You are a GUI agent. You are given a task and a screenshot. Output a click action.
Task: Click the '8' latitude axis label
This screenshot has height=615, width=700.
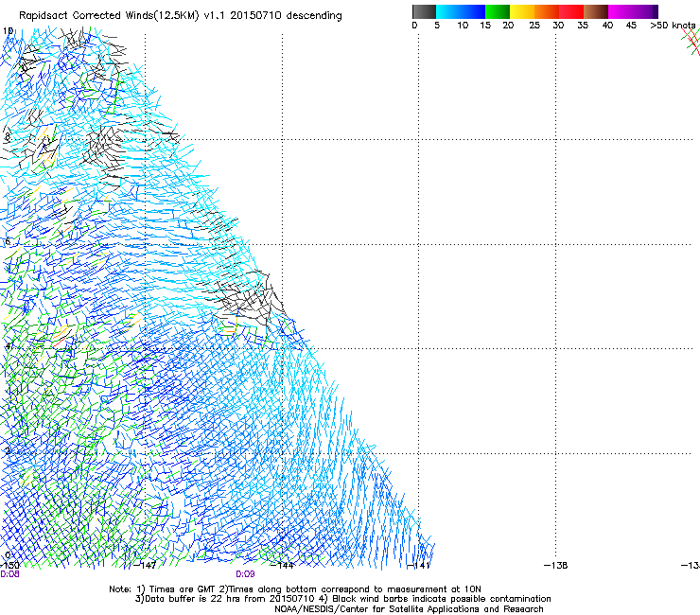click(x=7, y=136)
